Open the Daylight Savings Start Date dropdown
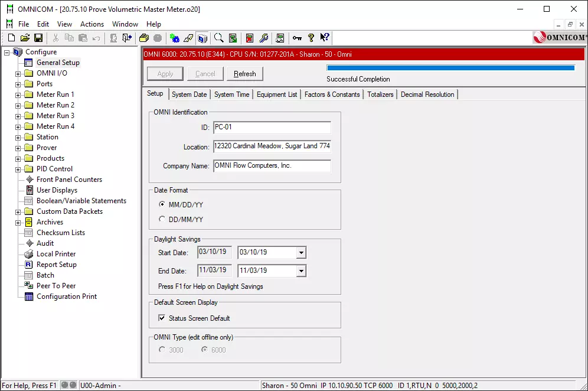This screenshot has width=588, height=391. [301, 253]
